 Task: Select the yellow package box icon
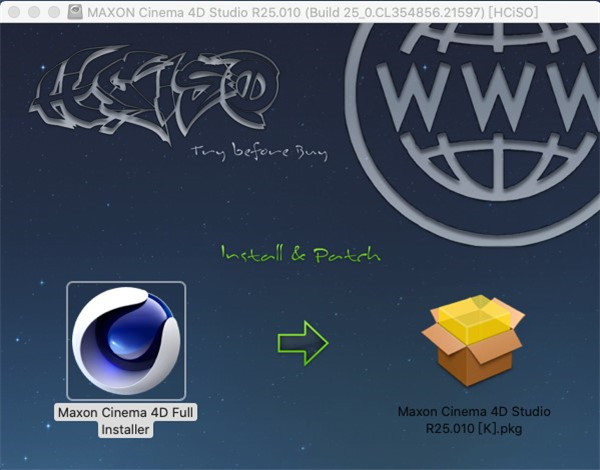tap(474, 340)
